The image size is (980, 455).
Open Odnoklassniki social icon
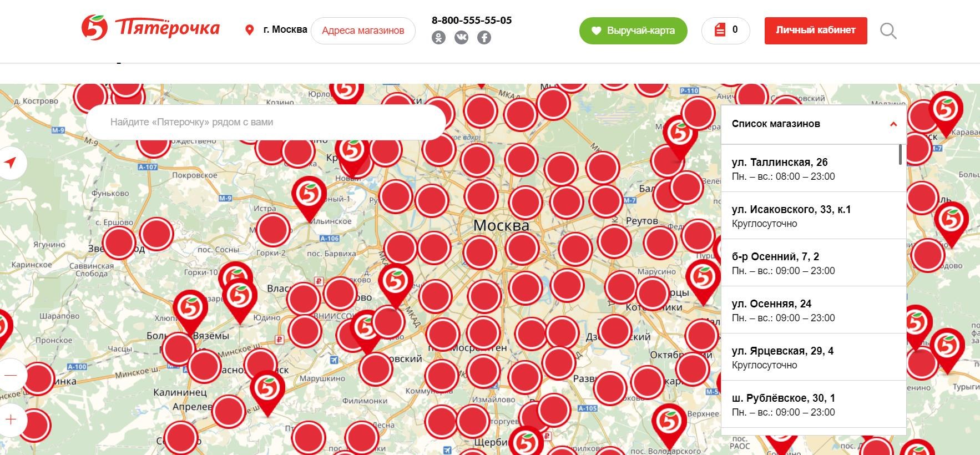coord(438,38)
